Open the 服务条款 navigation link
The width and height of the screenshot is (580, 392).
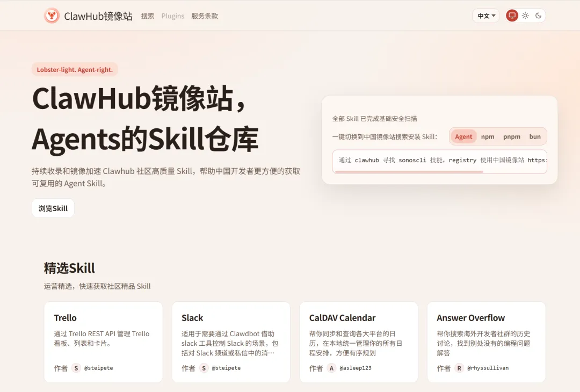click(205, 16)
